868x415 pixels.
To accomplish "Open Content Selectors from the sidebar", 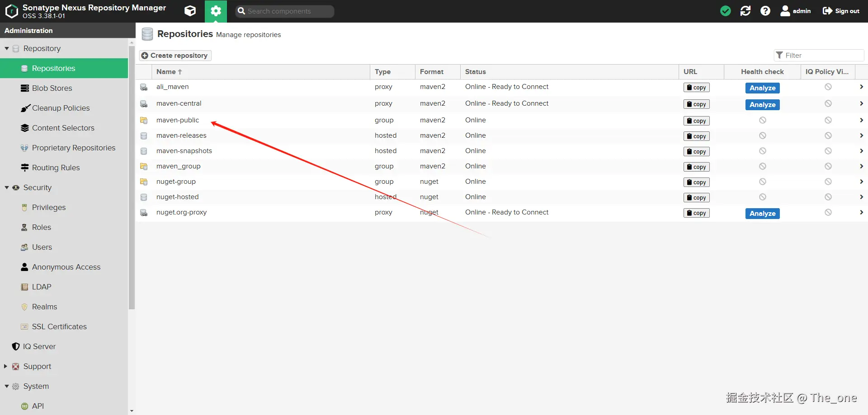I will pyautogui.click(x=64, y=128).
